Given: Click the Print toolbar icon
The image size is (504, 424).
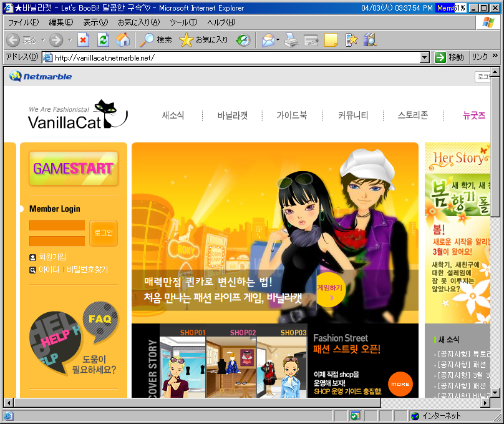Looking at the screenshot, I should point(291,40).
